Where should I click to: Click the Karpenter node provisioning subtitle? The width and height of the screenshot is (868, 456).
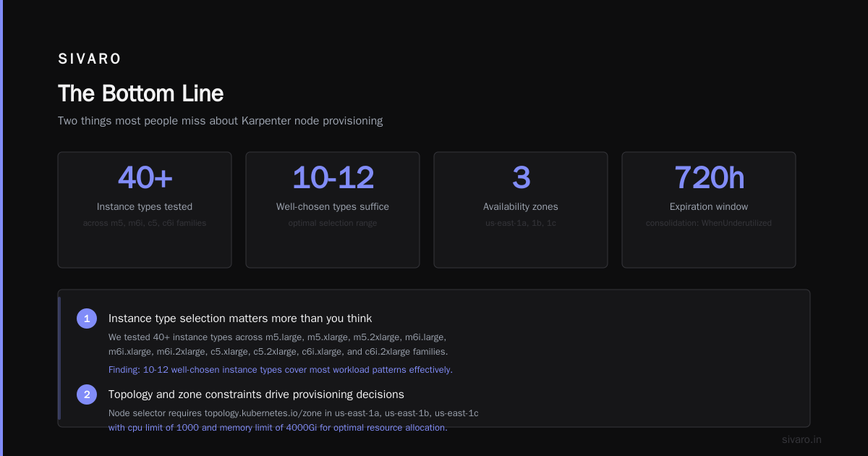pos(221,121)
